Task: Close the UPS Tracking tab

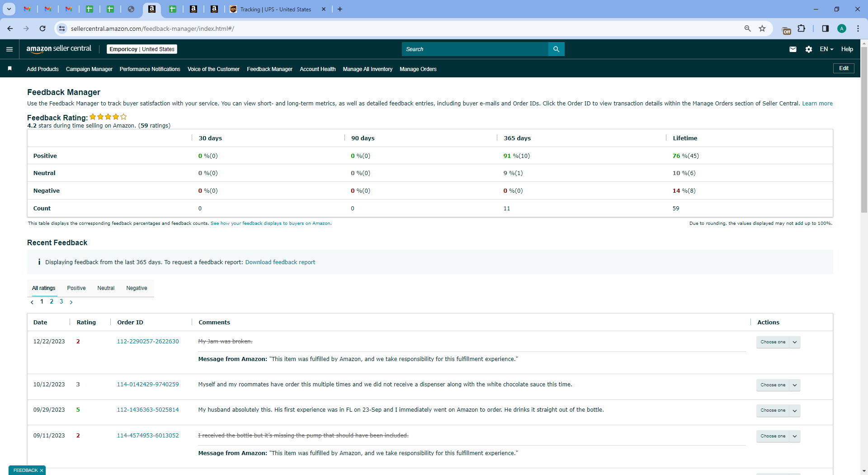Action: point(324,9)
